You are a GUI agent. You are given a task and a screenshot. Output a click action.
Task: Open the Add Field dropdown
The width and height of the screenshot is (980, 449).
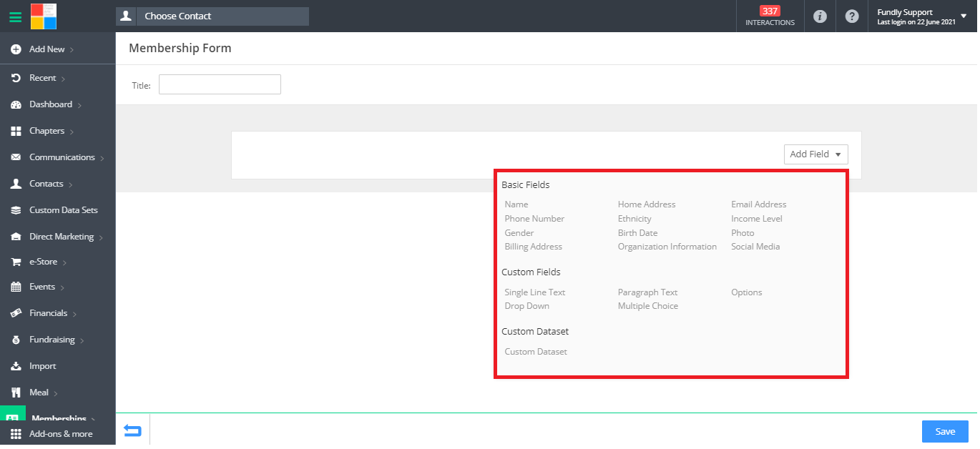pyautogui.click(x=815, y=154)
